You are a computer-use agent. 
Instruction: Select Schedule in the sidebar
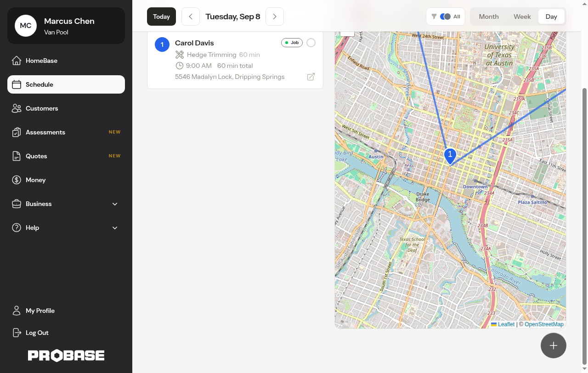[x=66, y=84]
